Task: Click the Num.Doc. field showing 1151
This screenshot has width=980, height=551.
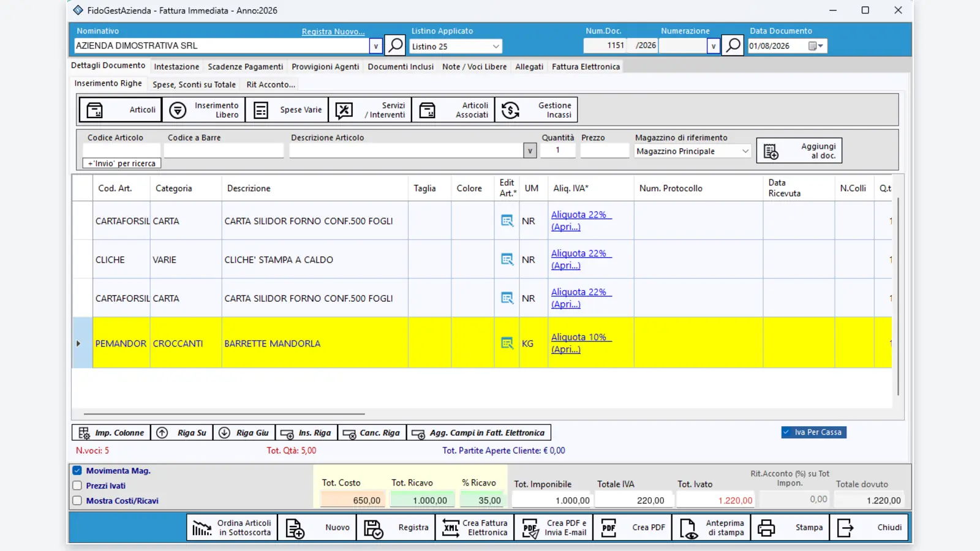Action: (x=605, y=46)
